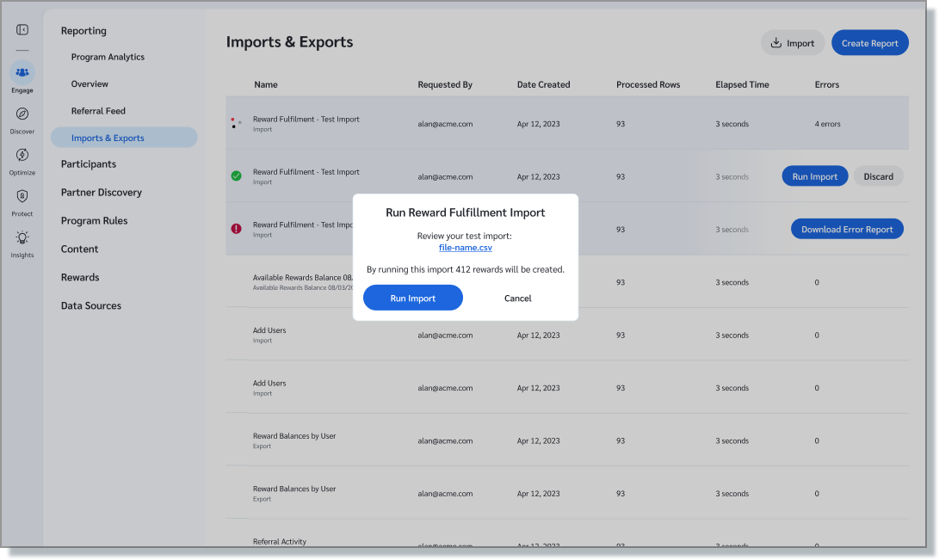Expand the Data Sources section
Screen dimensions: 939x560
90,305
